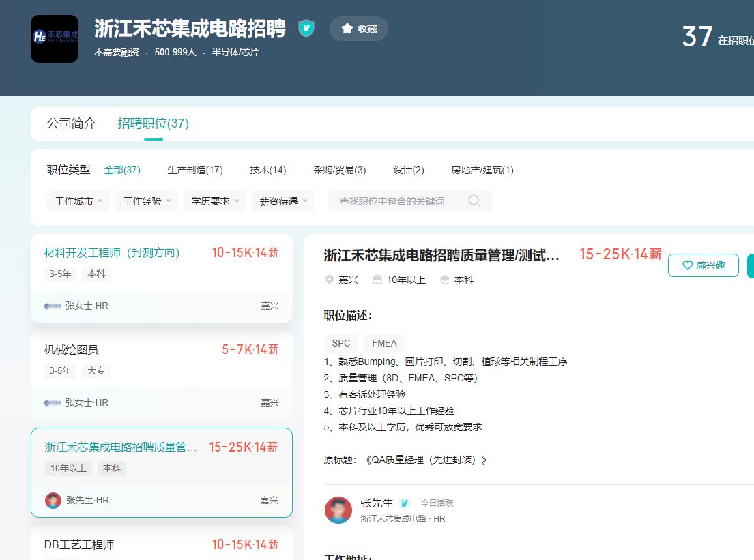Click the location pin icon next to 嘉兴

point(330,280)
